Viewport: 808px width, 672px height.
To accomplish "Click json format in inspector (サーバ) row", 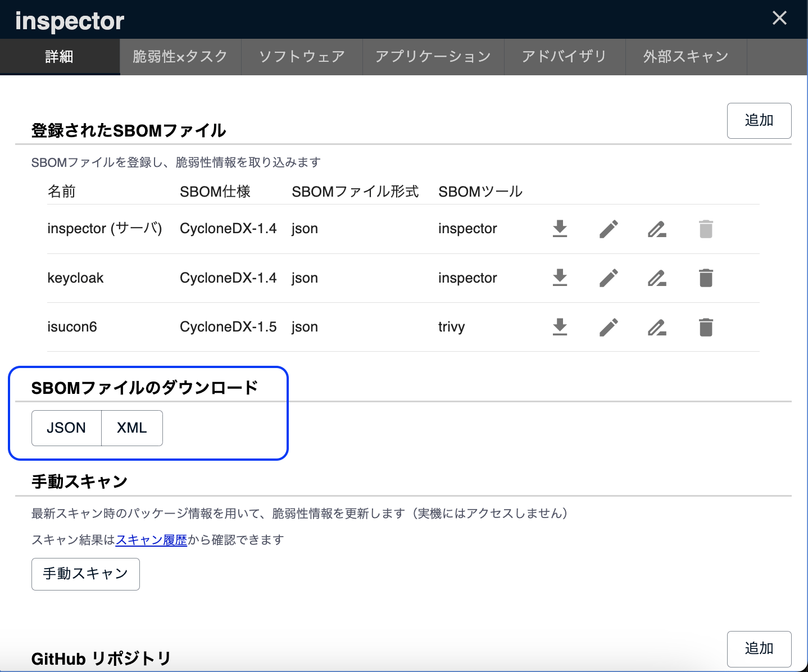I will click(x=305, y=229).
